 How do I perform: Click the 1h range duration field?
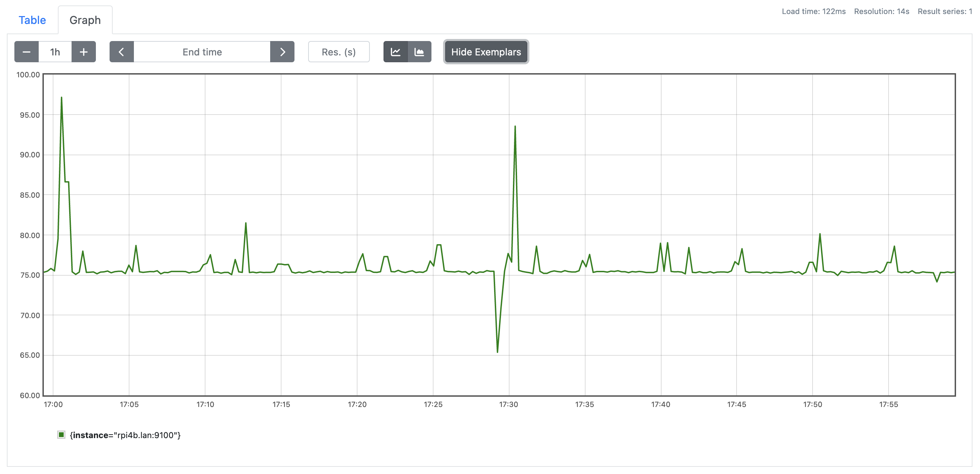click(55, 52)
